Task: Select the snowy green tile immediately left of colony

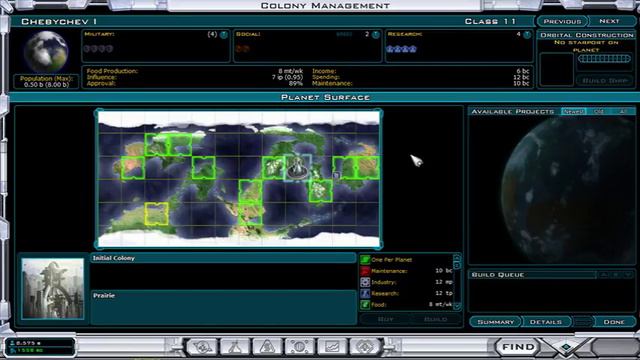Action: [x=273, y=168]
